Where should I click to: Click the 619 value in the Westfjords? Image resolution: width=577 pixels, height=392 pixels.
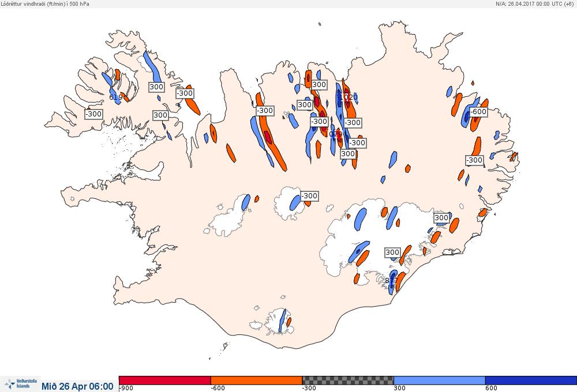tap(115, 97)
